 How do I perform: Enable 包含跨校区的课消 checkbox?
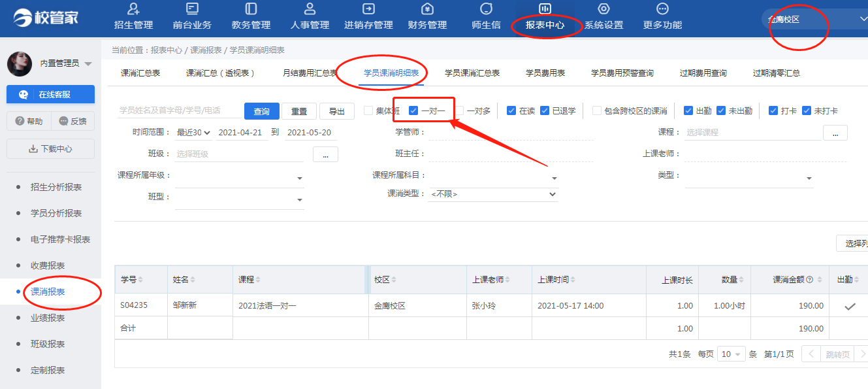coord(597,110)
